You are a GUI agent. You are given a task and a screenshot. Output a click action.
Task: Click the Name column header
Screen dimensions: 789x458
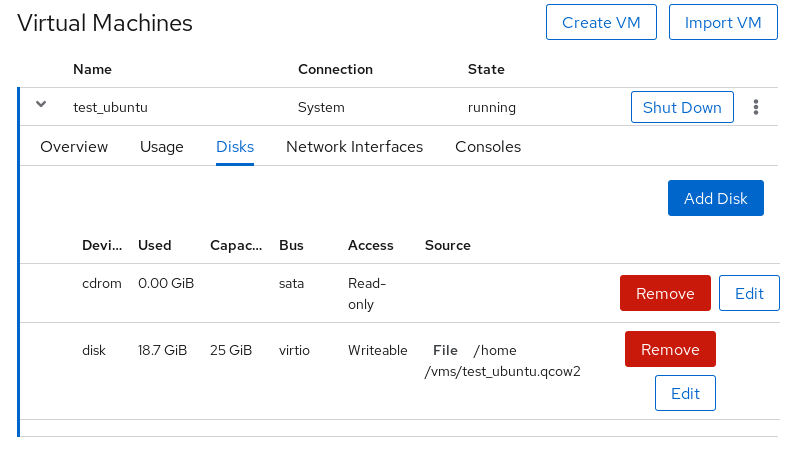92,69
